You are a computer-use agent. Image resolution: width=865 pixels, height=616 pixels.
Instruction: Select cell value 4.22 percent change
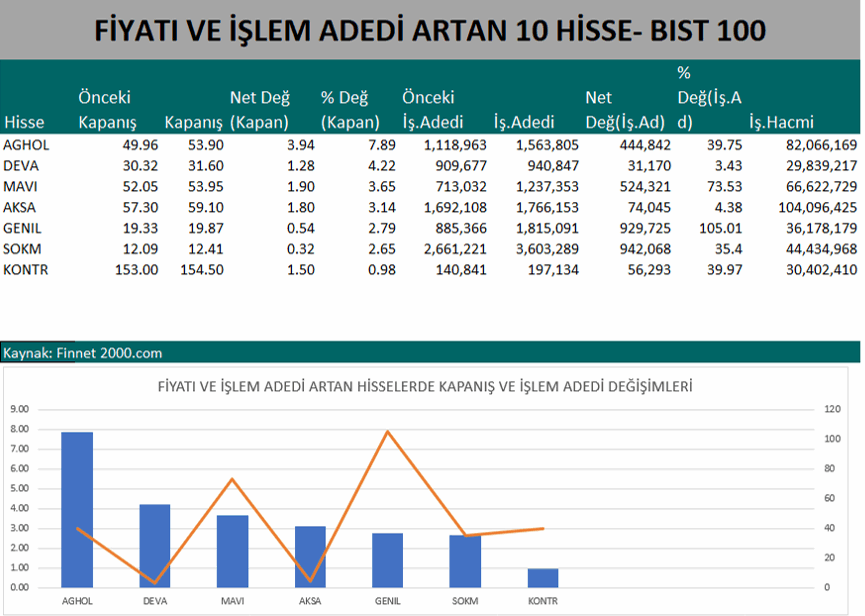click(x=382, y=166)
